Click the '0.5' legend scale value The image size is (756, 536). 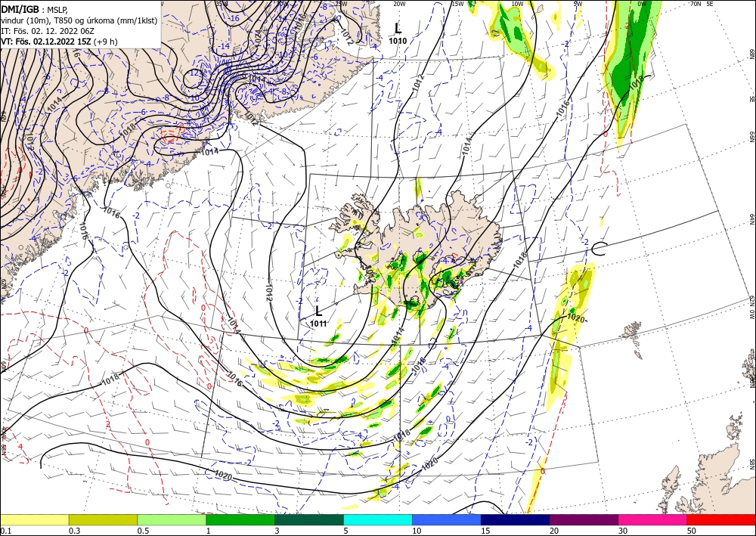point(142,531)
